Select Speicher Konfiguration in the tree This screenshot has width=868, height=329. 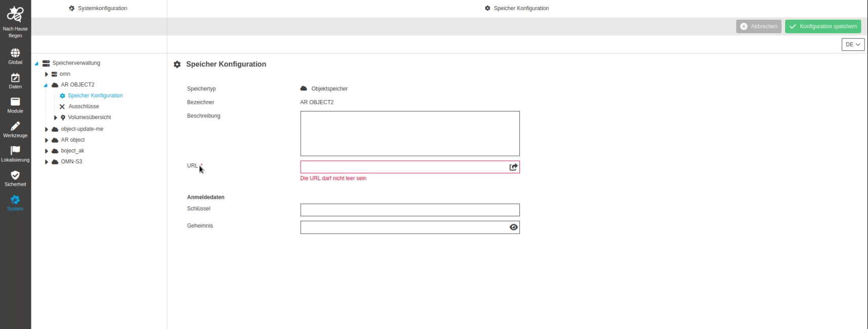coord(95,95)
